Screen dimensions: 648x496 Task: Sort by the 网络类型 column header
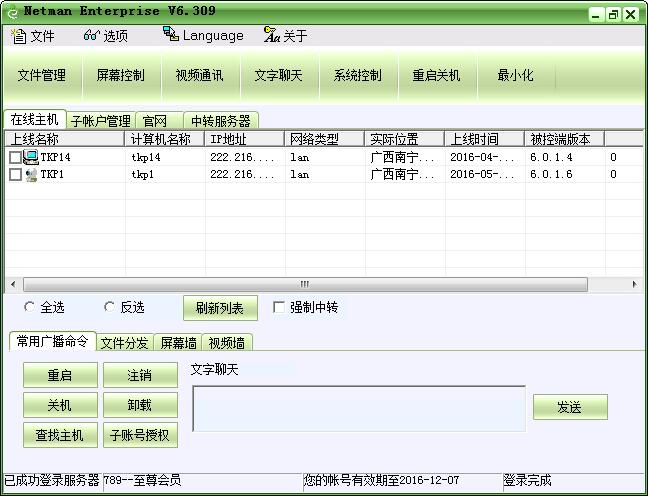click(x=324, y=139)
